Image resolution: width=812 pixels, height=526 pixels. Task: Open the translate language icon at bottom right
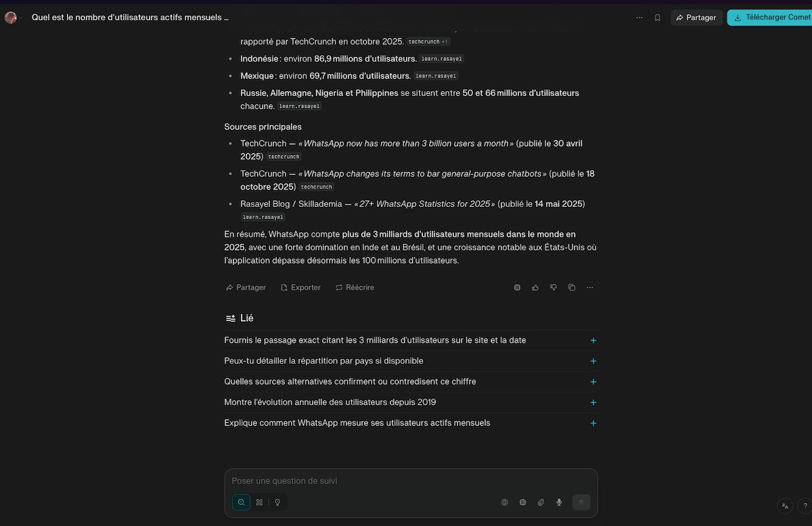coord(785,505)
